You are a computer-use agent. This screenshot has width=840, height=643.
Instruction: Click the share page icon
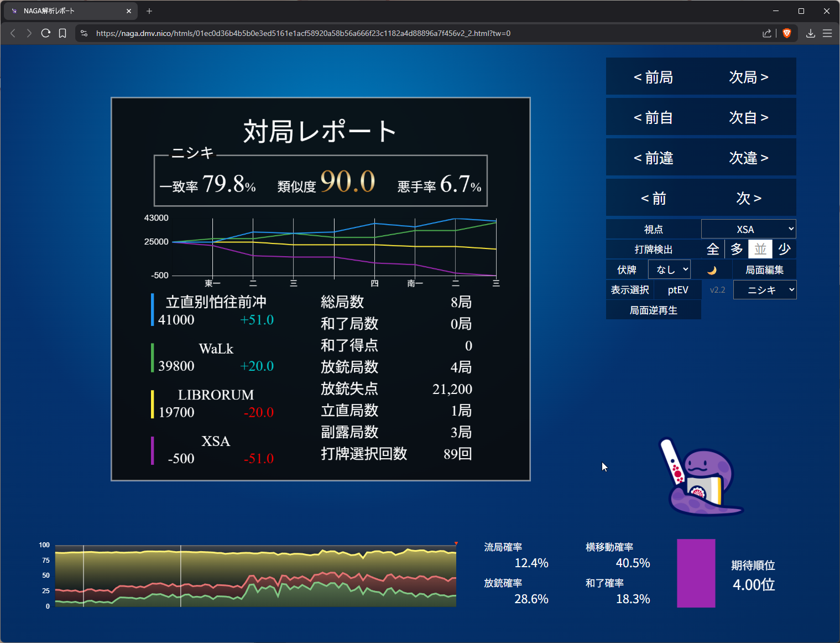[x=767, y=33]
